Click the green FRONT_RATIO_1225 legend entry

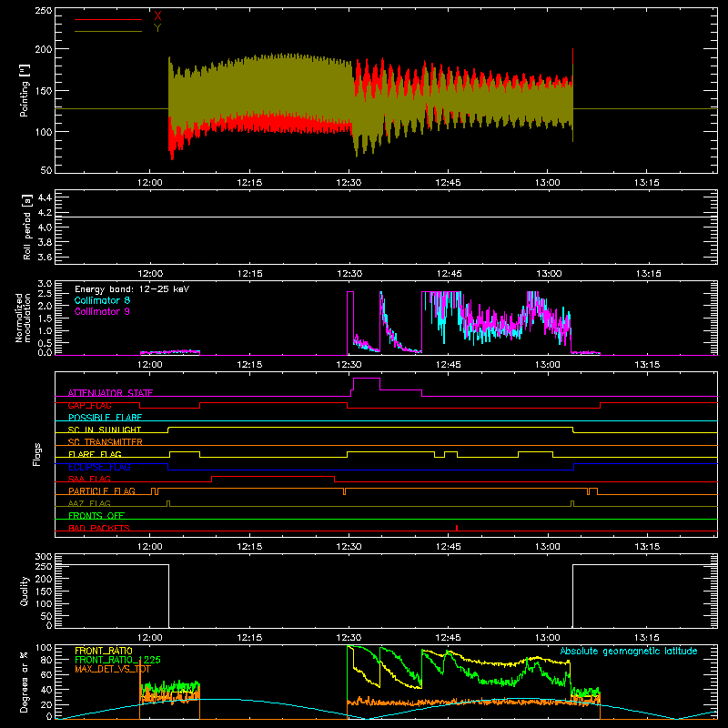point(117,660)
